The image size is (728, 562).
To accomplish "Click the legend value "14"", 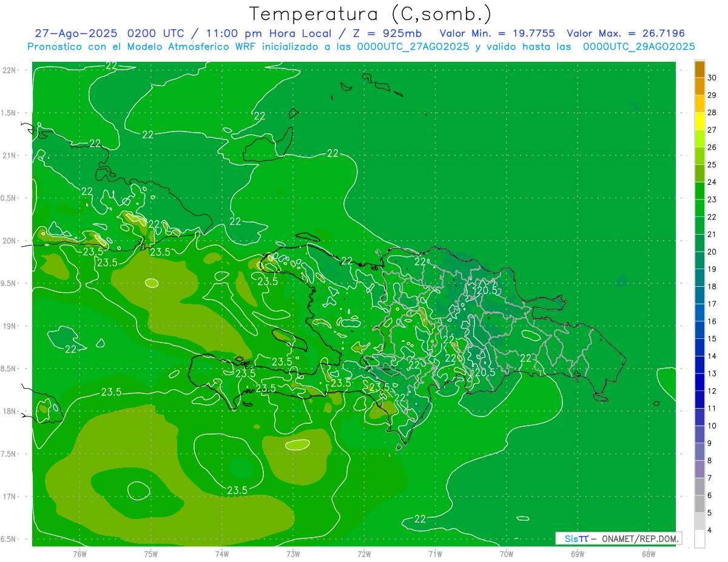I will pos(712,356).
